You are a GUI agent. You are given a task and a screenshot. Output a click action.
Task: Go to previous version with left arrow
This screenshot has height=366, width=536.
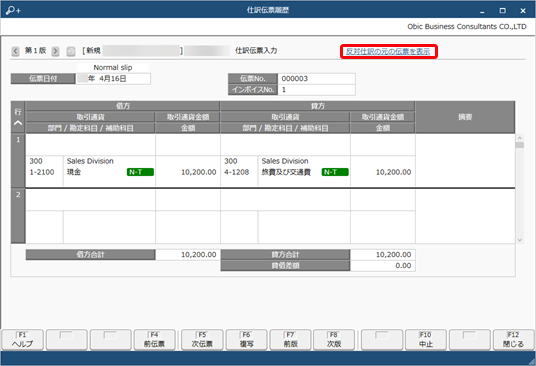point(15,51)
